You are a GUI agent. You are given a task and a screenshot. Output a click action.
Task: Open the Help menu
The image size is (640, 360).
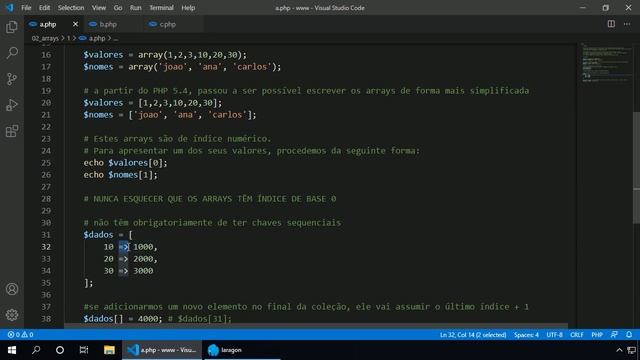pyautogui.click(x=188, y=8)
